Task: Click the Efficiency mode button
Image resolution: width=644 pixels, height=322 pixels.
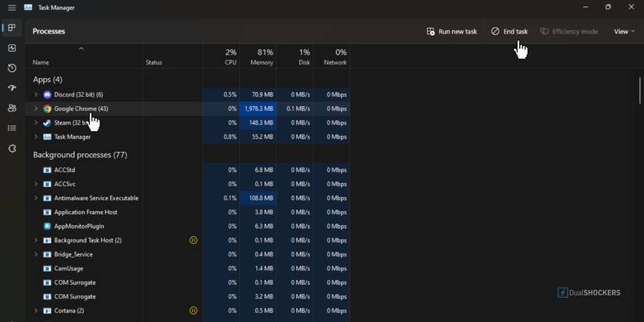Action: click(569, 32)
